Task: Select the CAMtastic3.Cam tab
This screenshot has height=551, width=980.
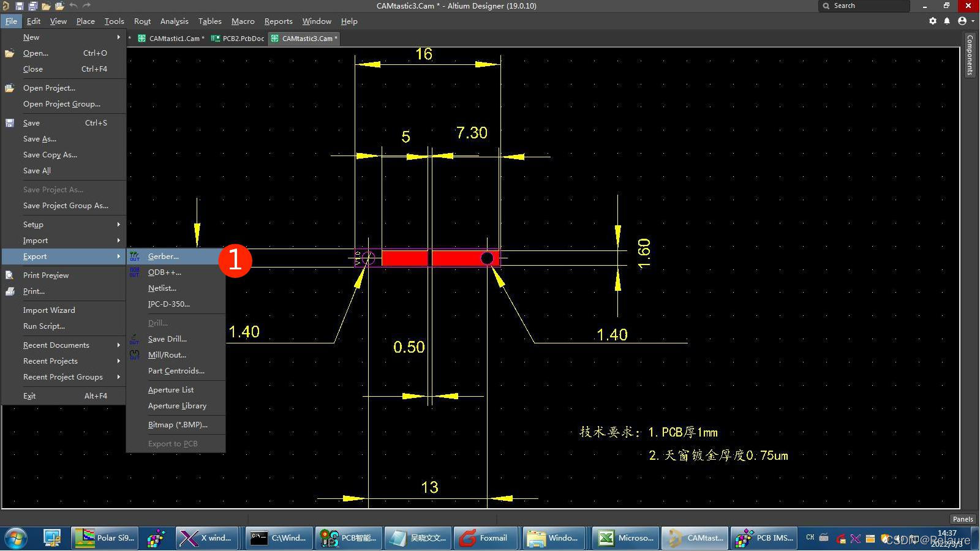Action: point(304,39)
